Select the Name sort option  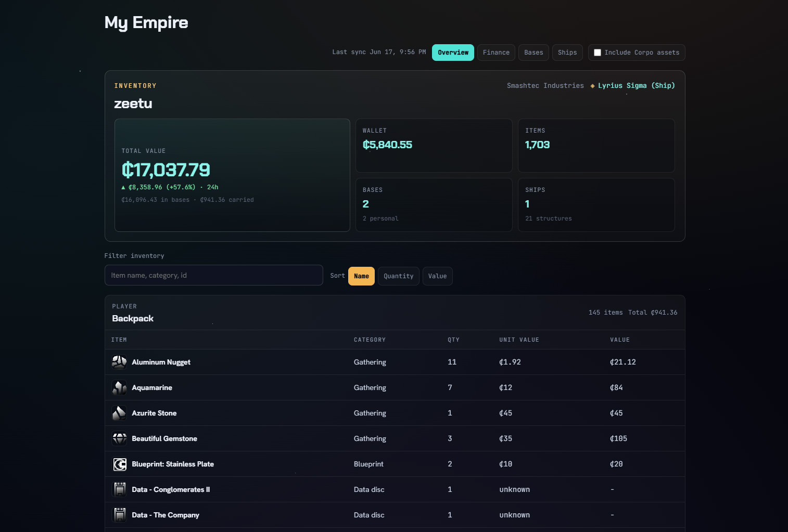tap(361, 276)
